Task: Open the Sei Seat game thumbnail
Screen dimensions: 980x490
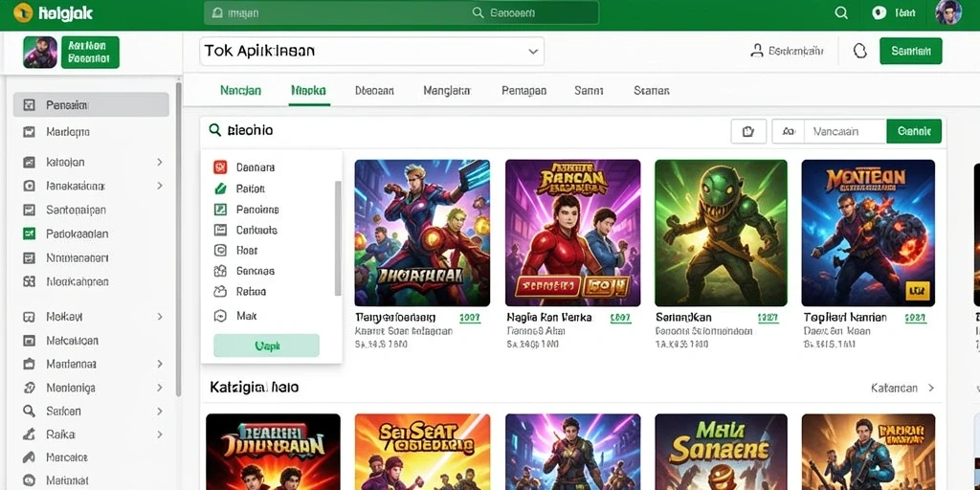Action: (x=422, y=452)
